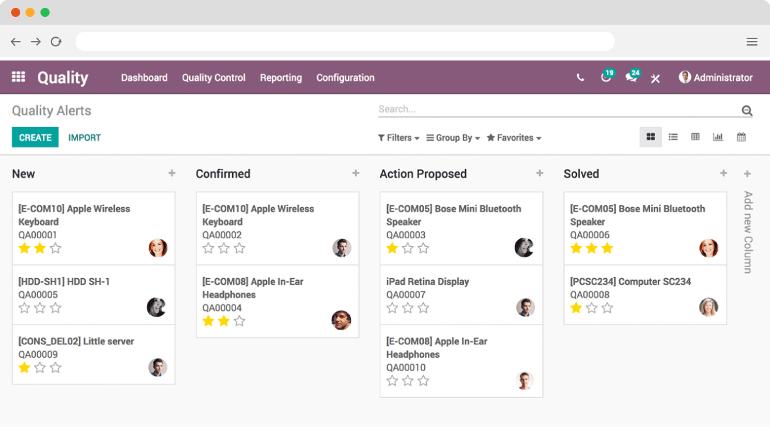Screen dimensions: 770x439
Task: Open the Reporting menu
Action: coord(281,78)
